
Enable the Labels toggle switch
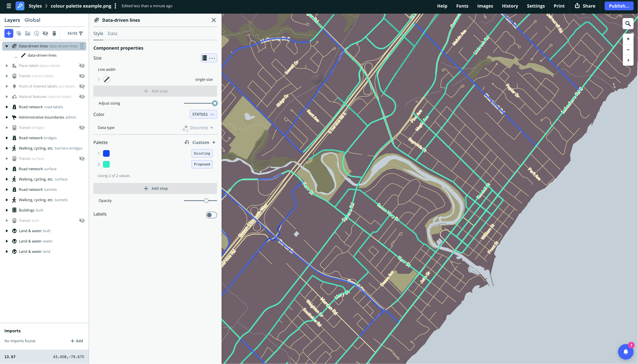click(211, 215)
